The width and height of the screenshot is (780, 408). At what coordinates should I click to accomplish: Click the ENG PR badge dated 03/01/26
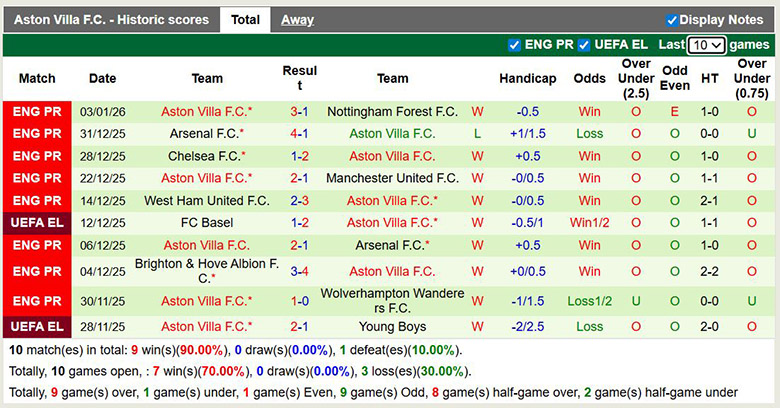coord(37,111)
